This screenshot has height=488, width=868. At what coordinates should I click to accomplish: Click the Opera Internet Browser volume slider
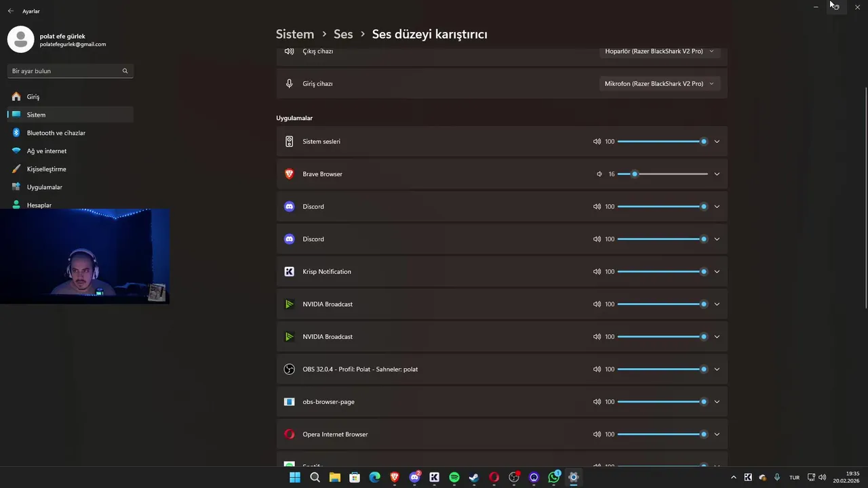coord(663,434)
